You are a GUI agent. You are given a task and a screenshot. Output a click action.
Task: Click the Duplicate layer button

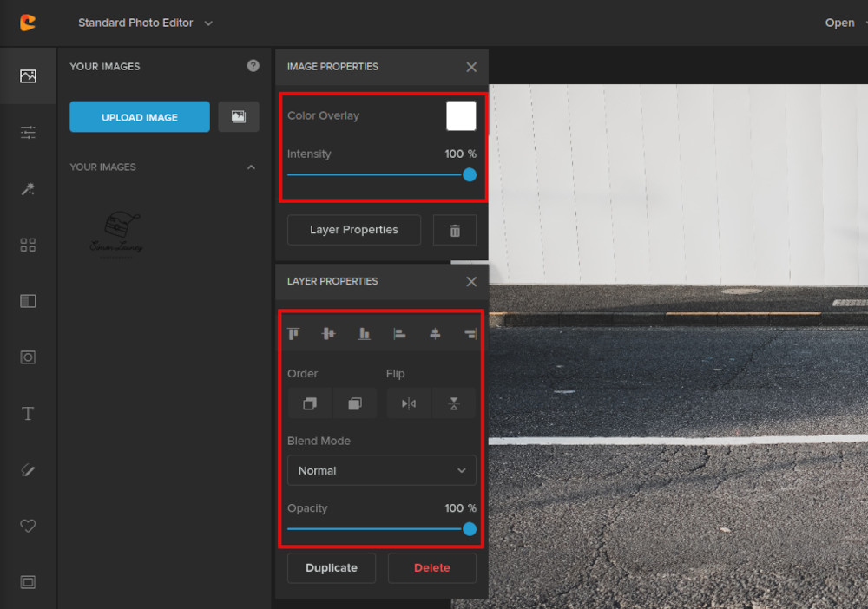331,567
